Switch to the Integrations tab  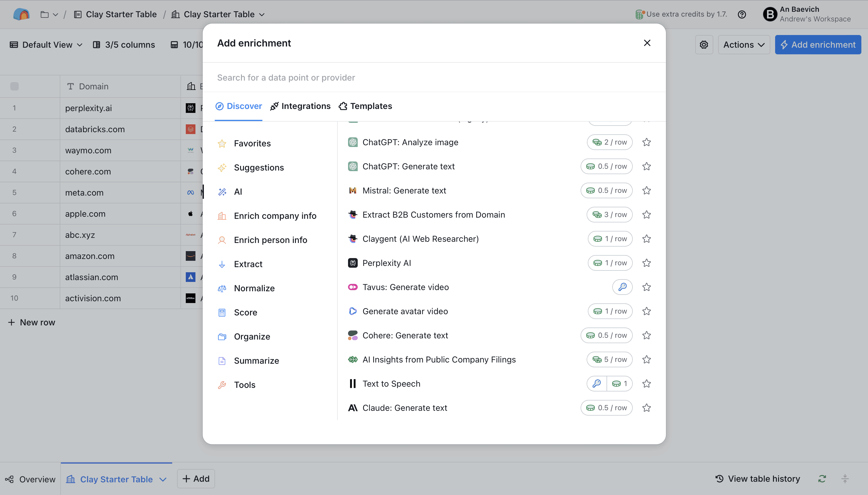click(300, 106)
